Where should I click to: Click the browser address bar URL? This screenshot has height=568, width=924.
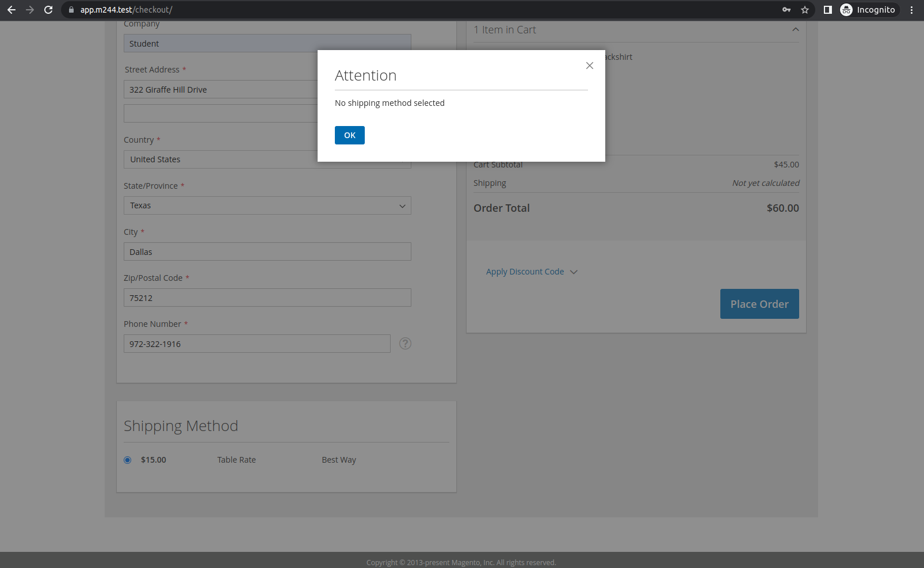pyautogui.click(x=126, y=10)
